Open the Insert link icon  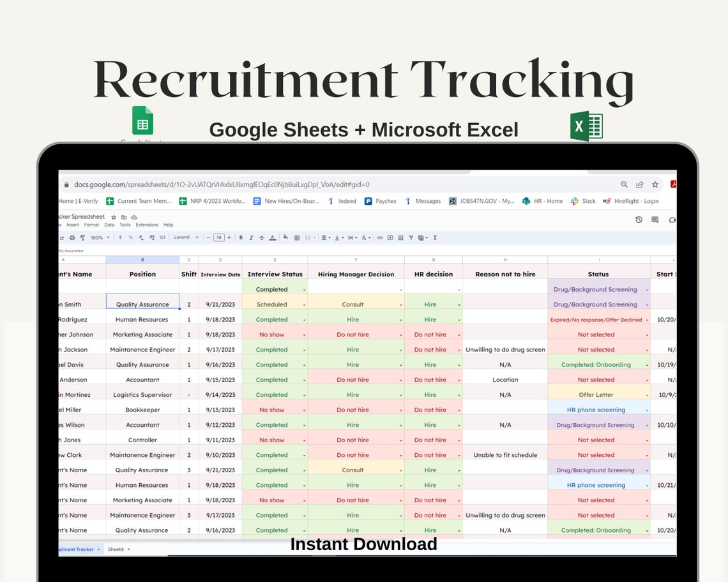380,237
